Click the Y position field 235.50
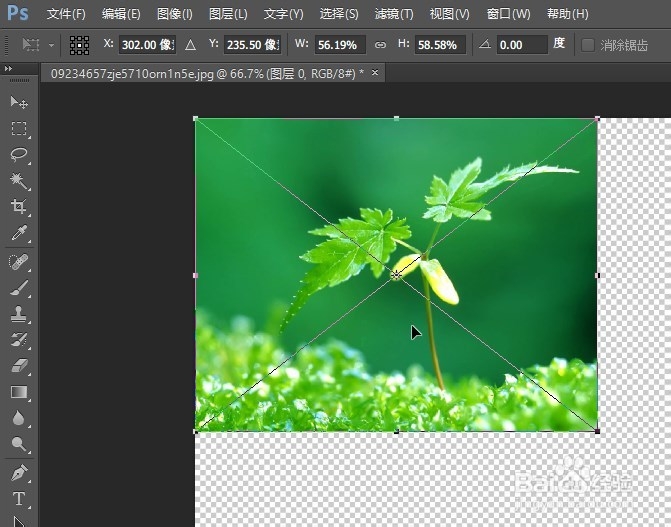The height and width of the screenshot is (527, 671). (x=252, y=45)
